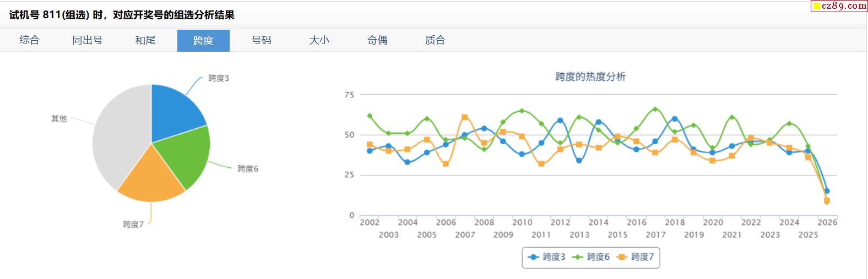
Task: Click the x-axis label 2026
Action: [x=827, y=222]
